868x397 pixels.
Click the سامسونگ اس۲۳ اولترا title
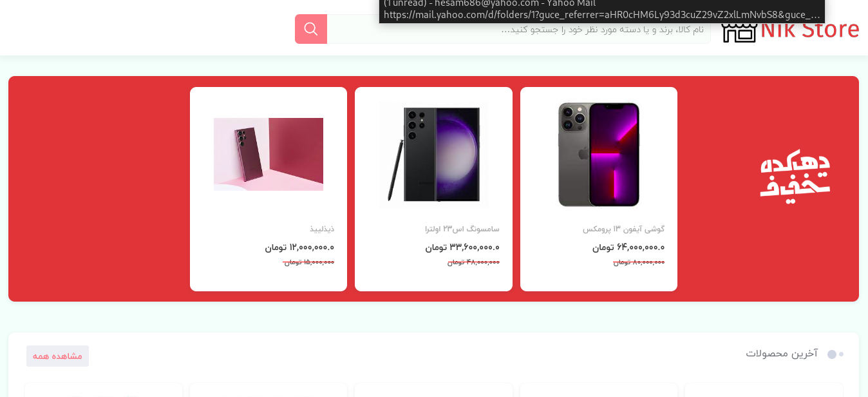pyautogui.click(x=462, y=229)
